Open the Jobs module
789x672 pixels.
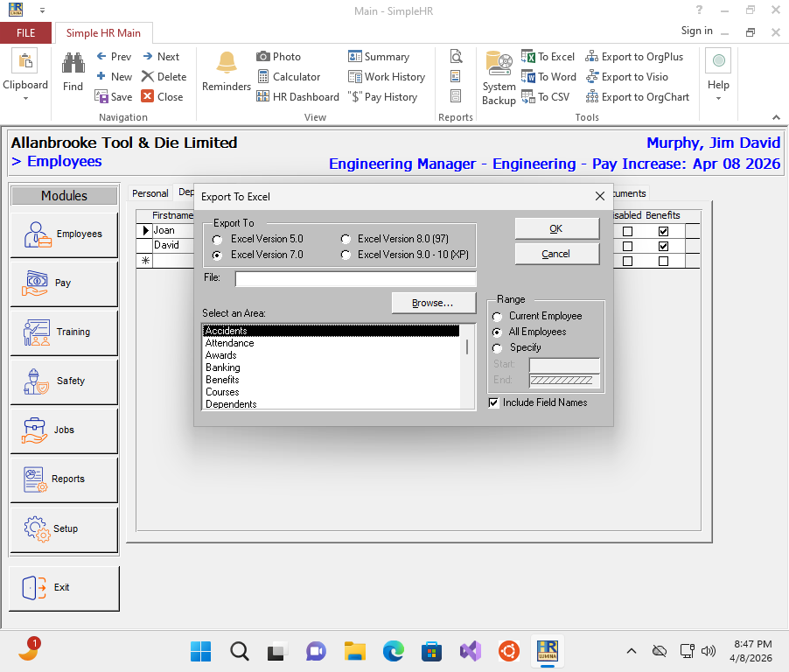[x=64, y=430]
